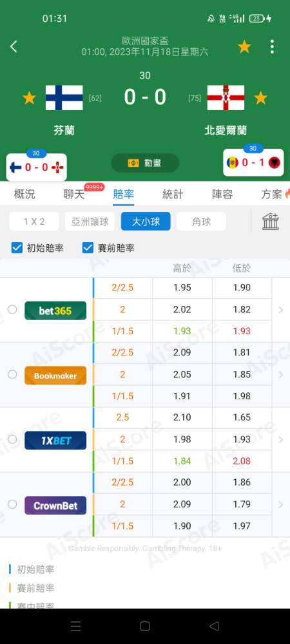Open the bookmaker company filter icon

coord(270,222)
